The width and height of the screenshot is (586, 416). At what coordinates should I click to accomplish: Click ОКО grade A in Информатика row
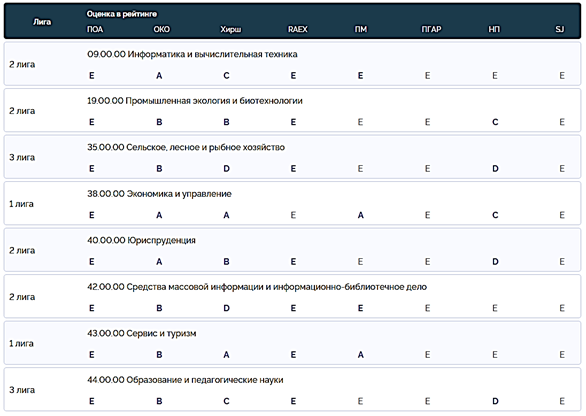pos(159,76)
